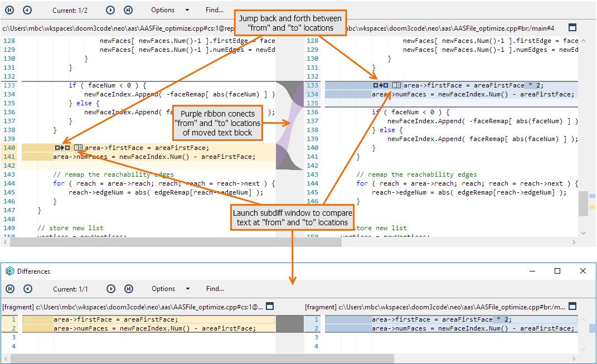The image size is (597, 364).
Task: Click vertical scrollbar thumb of right pane
Action: tap(583, 203)
